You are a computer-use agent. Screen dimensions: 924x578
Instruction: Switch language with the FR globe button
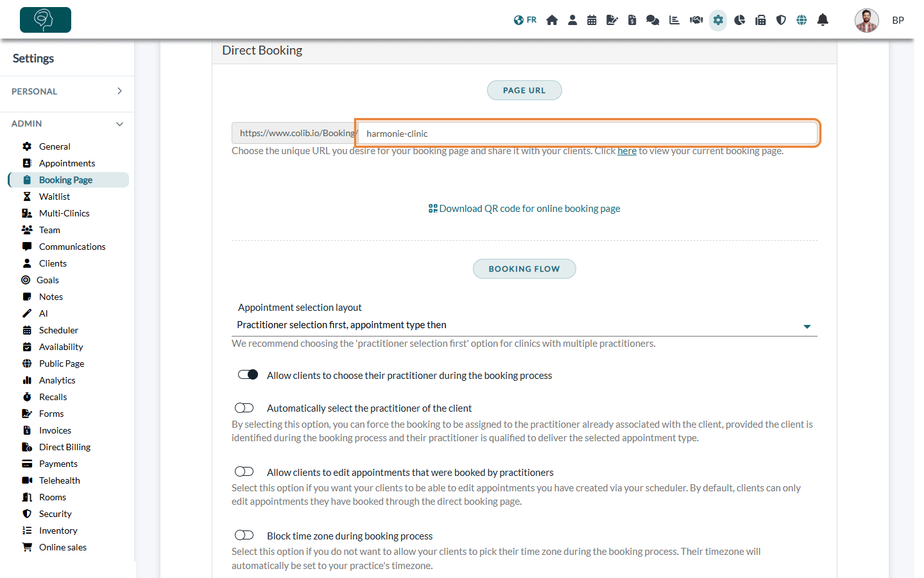click(x=525, y=20)
